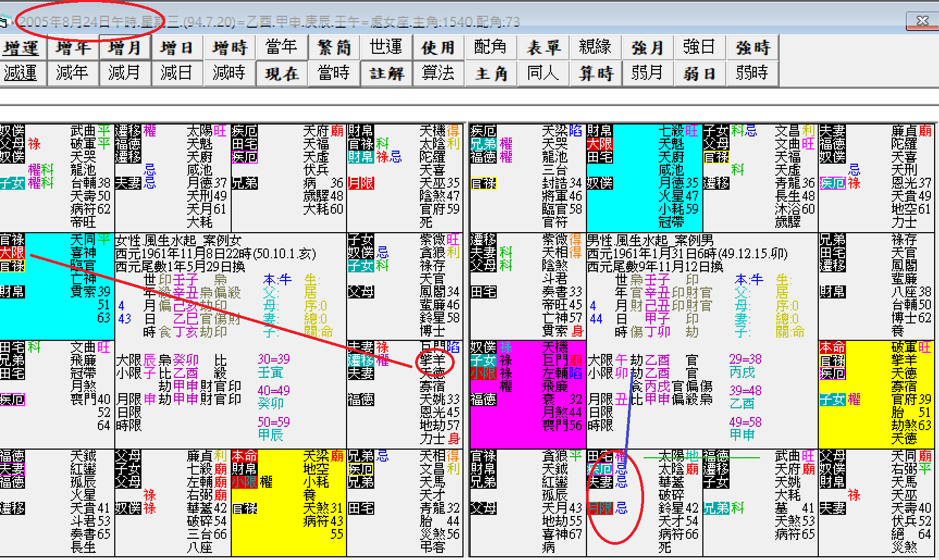The width and height of the screenshot is (939, 560).
Task: Select 增年 to advance the year
Action: [x=73, y=48]
